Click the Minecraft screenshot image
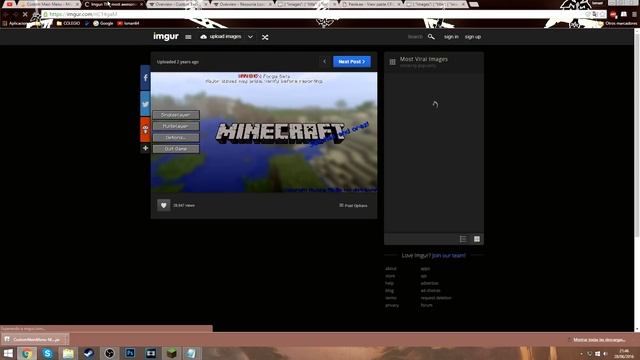 pos(264,132)
